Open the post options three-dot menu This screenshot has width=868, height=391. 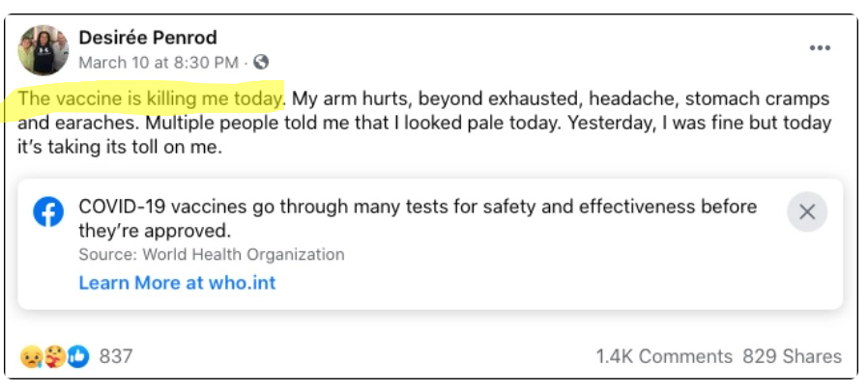(x=820, y=48)
